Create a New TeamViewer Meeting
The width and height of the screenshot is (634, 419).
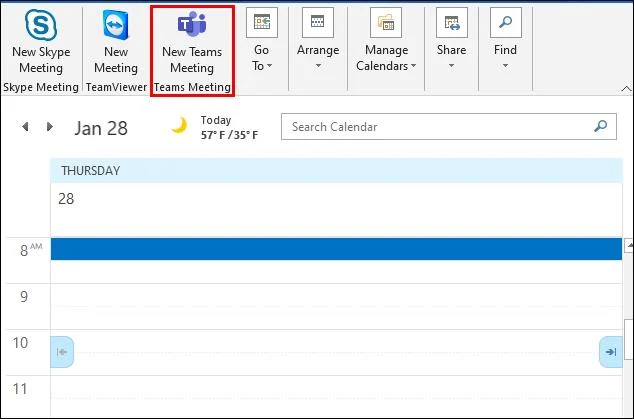(116, 42)
